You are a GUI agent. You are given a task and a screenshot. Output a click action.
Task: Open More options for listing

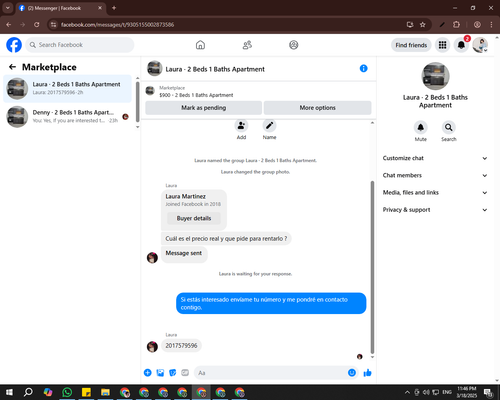tap(317, 108)
